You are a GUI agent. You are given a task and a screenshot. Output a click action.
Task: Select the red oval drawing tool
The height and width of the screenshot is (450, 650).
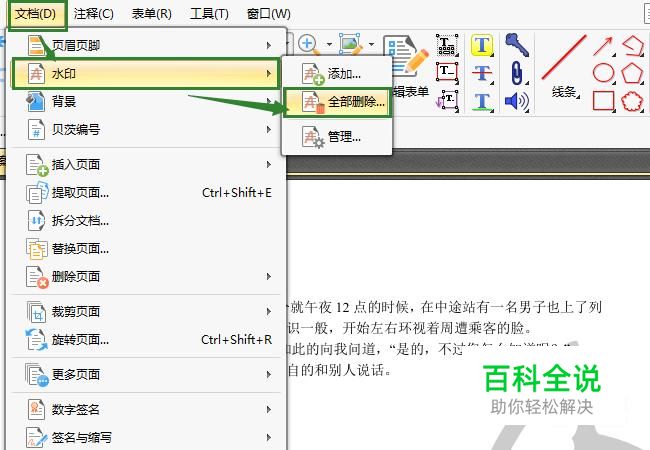[604, 74]
